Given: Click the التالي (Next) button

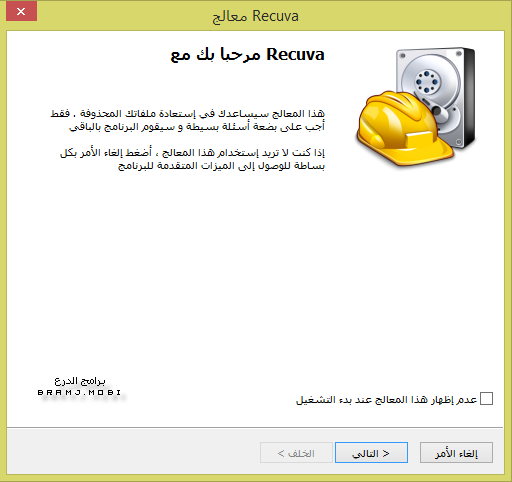Looking at the screenshot, I should coord(371,453).
